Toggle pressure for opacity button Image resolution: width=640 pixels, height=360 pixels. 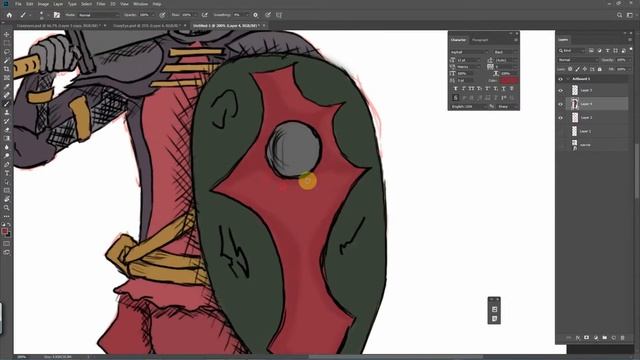tap(162, 15)
